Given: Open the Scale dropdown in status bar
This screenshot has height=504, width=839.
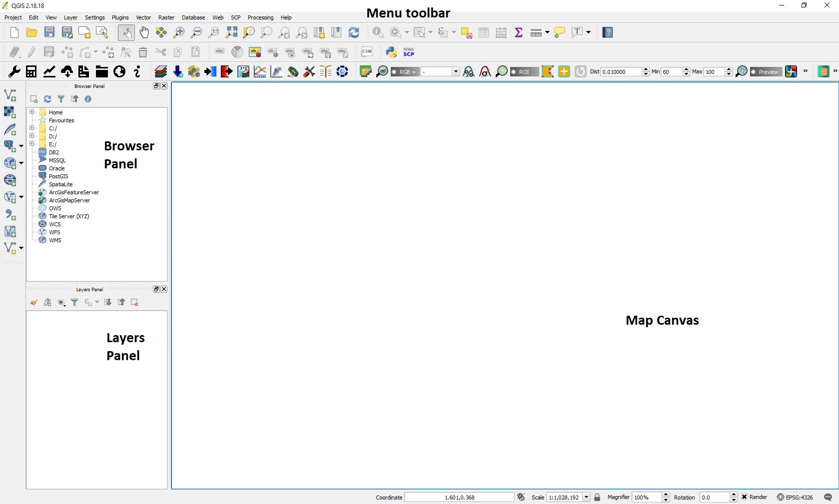Looking at the screenshot, I should (587, 497).
